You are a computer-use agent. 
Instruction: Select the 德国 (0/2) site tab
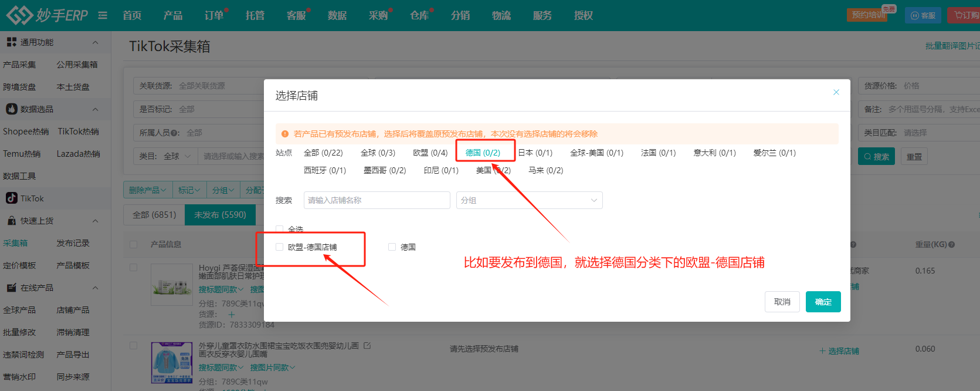coord(483,153)
